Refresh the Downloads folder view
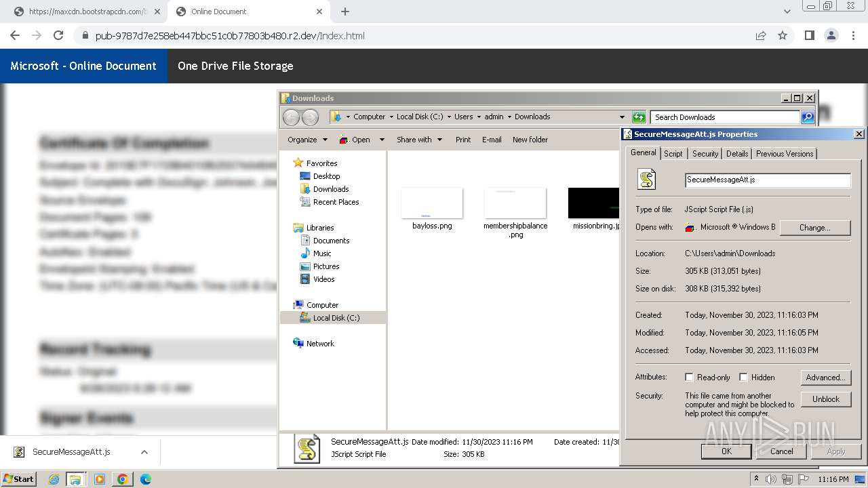The width and height of the screenshot is (868, 488). (638, 117)
